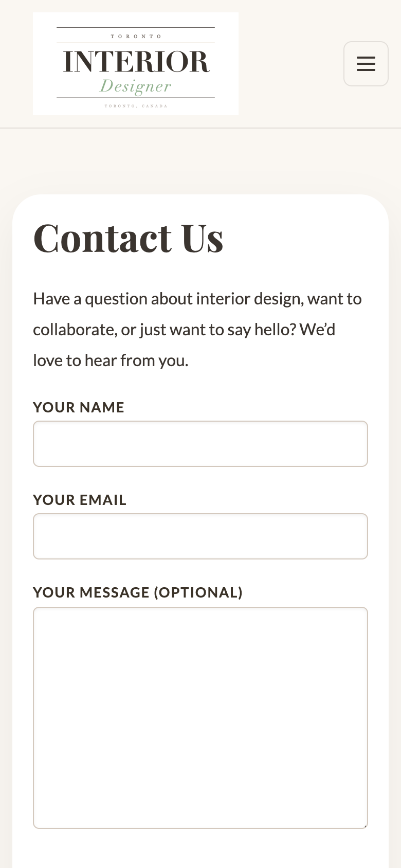This screenshot has height=868, width=401.
Task: Click the 'TORONTO' text above the logo
Action: pyautogui.click(x=136, y=36)
